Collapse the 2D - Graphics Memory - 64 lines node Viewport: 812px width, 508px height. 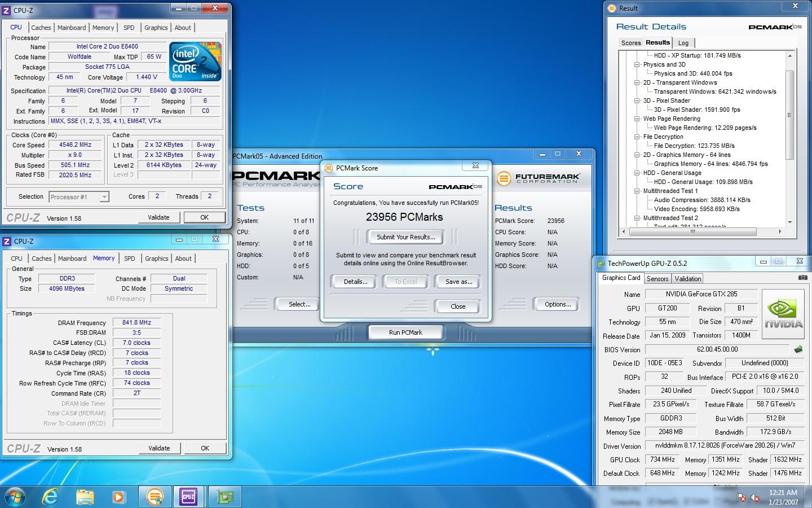637,155
